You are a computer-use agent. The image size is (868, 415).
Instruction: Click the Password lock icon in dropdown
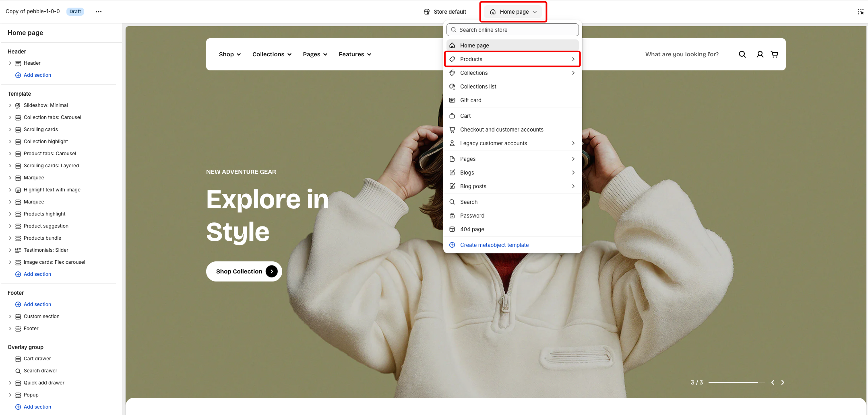452,216
